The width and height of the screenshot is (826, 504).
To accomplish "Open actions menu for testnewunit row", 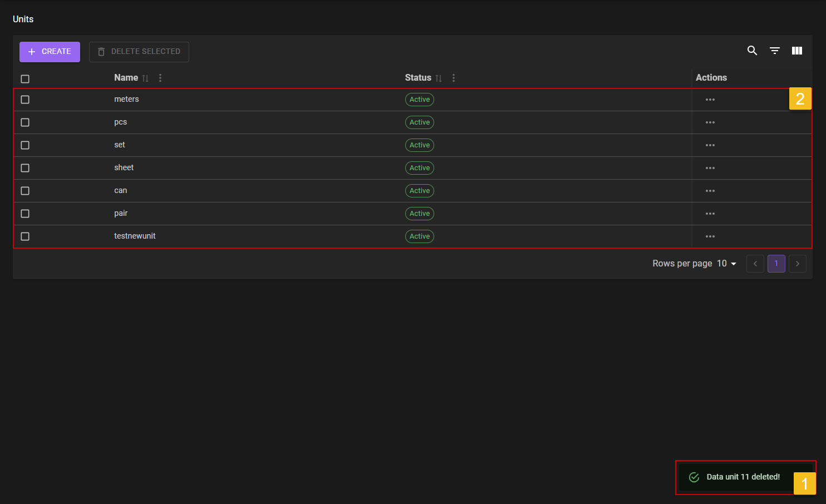I will 710,236.
